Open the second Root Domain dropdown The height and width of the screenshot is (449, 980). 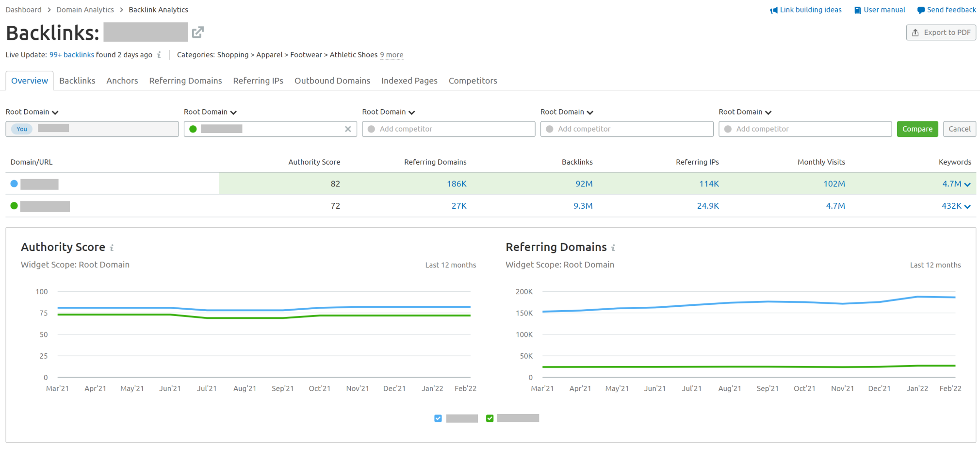point(210,112)
